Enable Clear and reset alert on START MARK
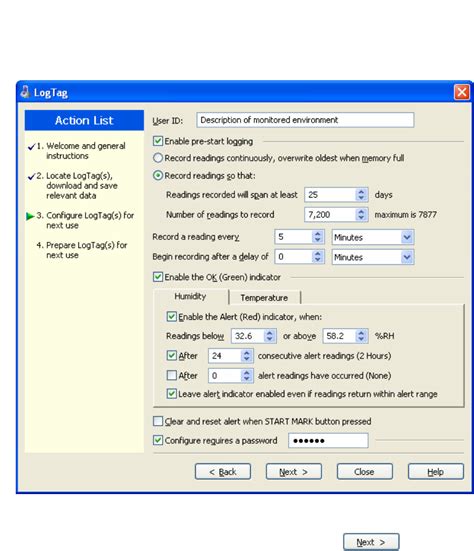The height and width of the screenshot is (551, 474). [158, 421]
